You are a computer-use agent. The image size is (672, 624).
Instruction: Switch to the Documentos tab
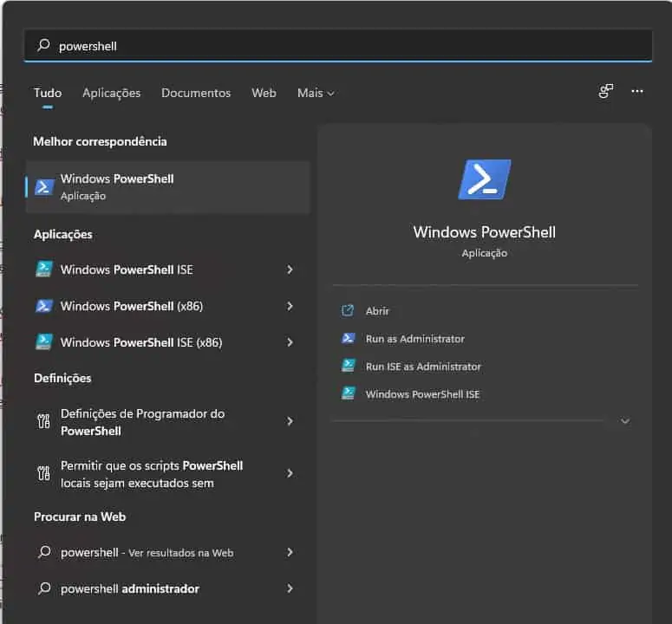click(196, 93)
